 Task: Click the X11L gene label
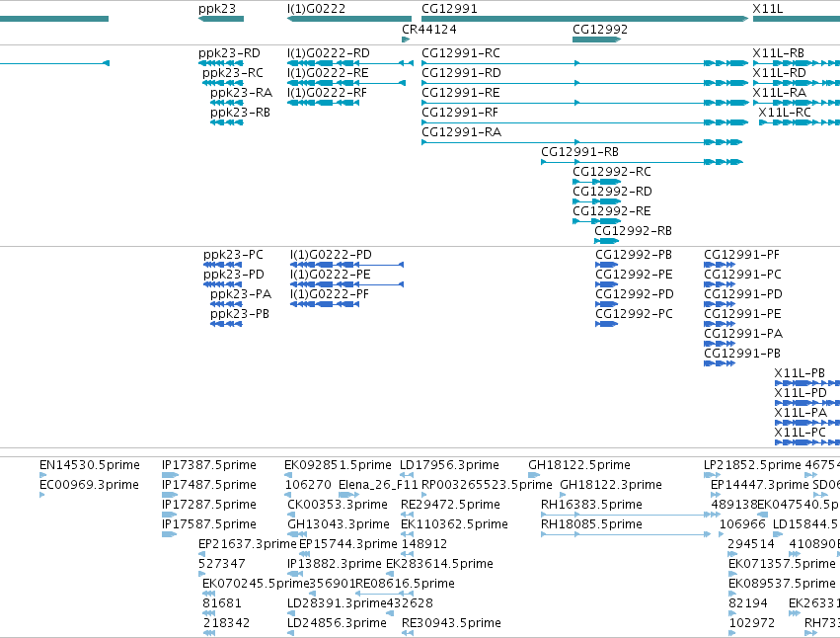(x=767, y=9)
